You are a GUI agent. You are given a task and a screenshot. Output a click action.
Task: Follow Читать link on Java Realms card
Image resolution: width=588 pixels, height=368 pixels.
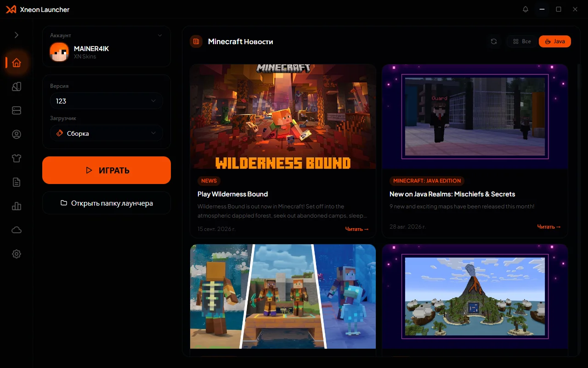pos(549,226)
